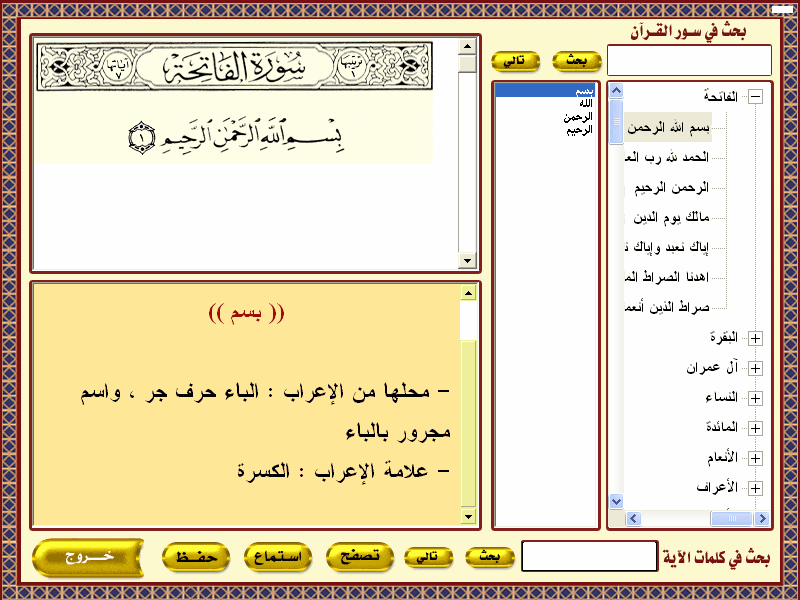This screenshot has height=600, width=800.
Task: Open the تصفح (browse) button
Action: (360, 556)
